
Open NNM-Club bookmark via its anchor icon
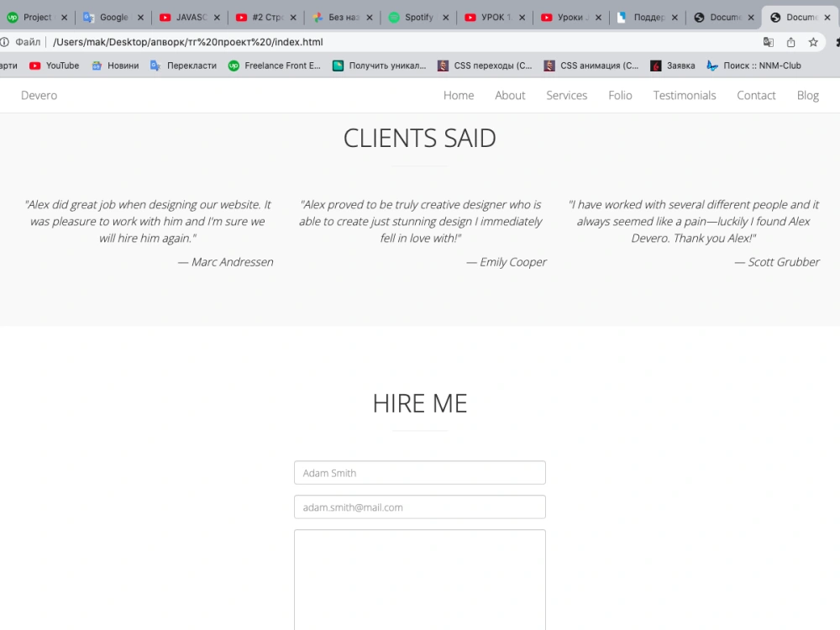pos(711,65)
